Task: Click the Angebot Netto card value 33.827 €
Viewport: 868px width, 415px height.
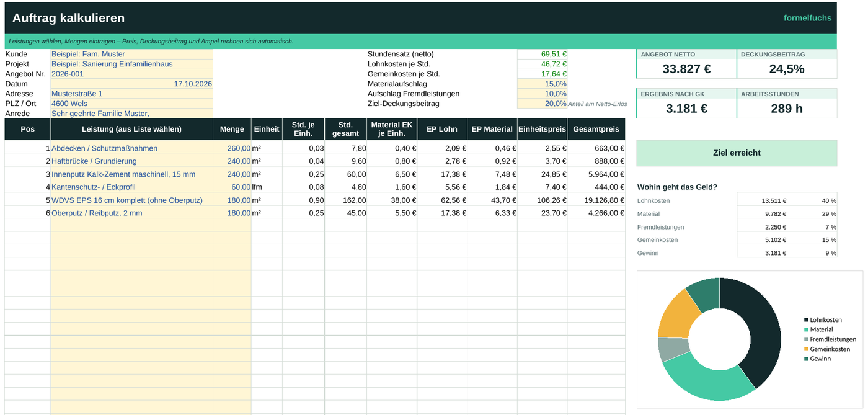Action: (x=686, y=69)
